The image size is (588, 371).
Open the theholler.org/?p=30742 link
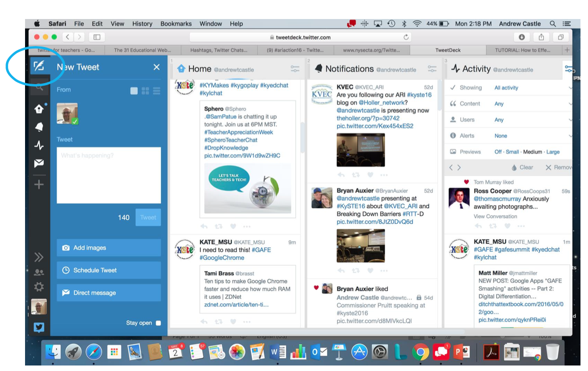click(368, 118)
